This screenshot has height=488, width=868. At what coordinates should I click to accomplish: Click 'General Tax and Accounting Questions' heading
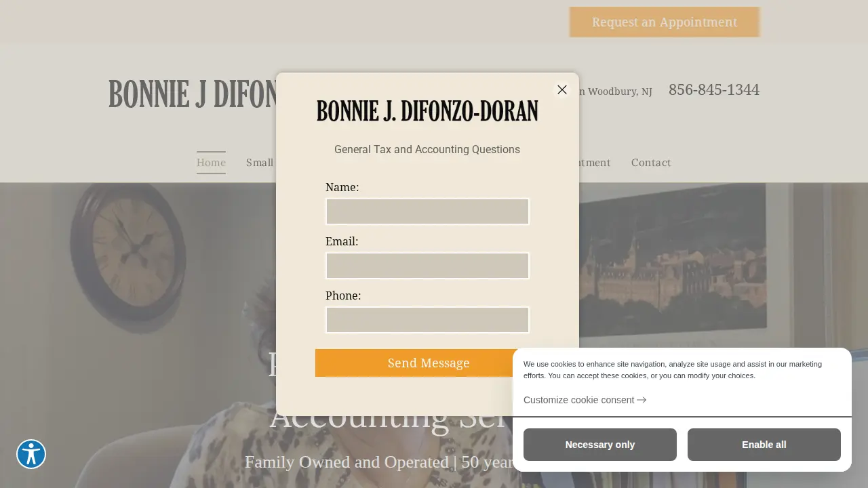(x=427, y=150)
